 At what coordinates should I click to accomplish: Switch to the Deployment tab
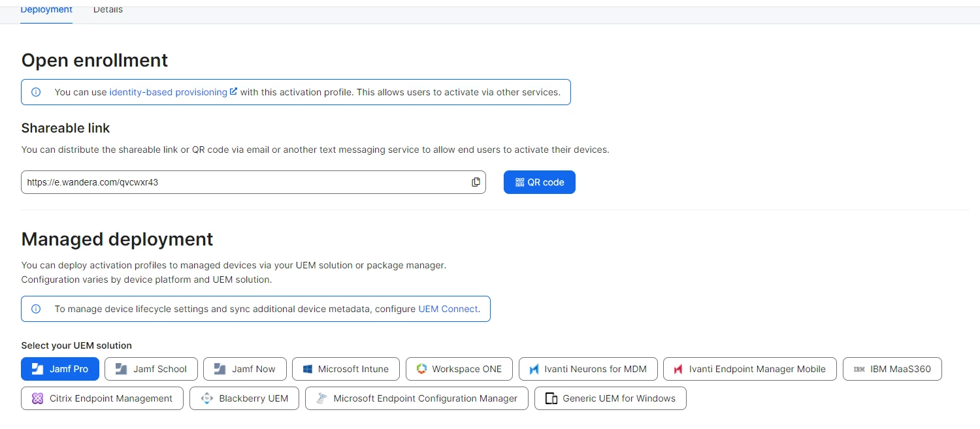46,10
